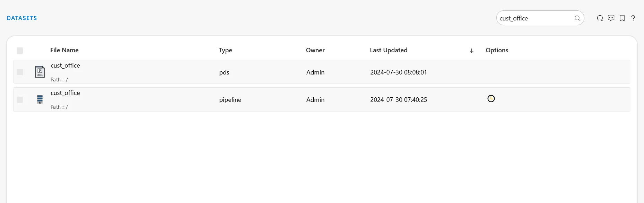Open help question mark icon
This screenshot has width=644, height=203.
(x=633, y=18)
